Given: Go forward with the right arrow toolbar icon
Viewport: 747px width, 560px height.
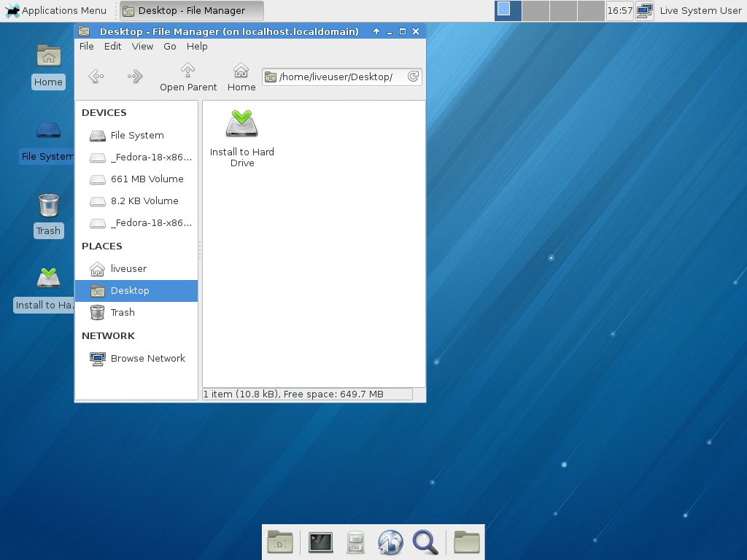Looking at the screenshot, I should [135, 76].
